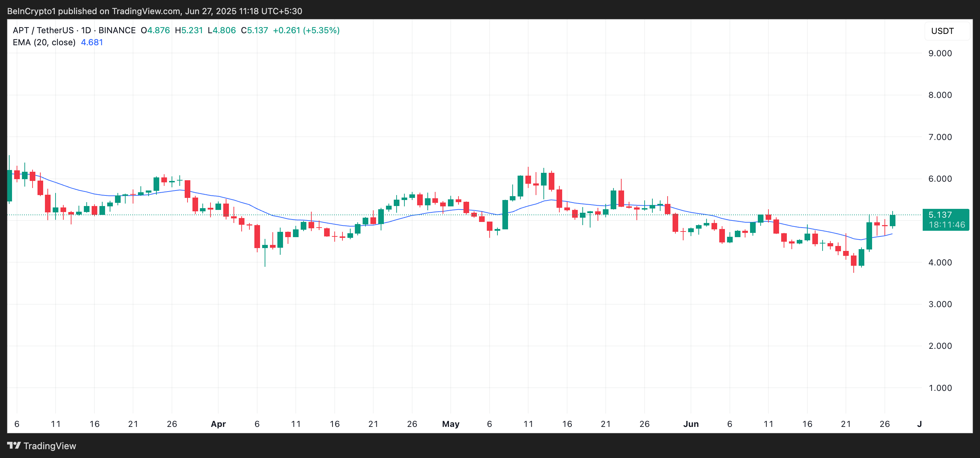Click the TradingView logo at bottom left
The width and height of the screenshot is (980, 458).
41,446
